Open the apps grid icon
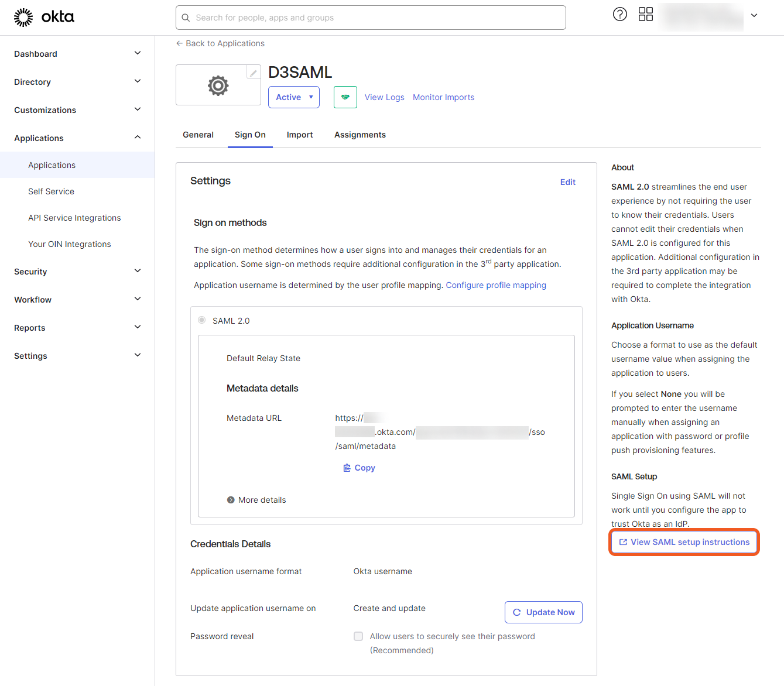Image resolution: width=784 pixels, height=686 pixels. pyautogui.click(x=645, y=15)
